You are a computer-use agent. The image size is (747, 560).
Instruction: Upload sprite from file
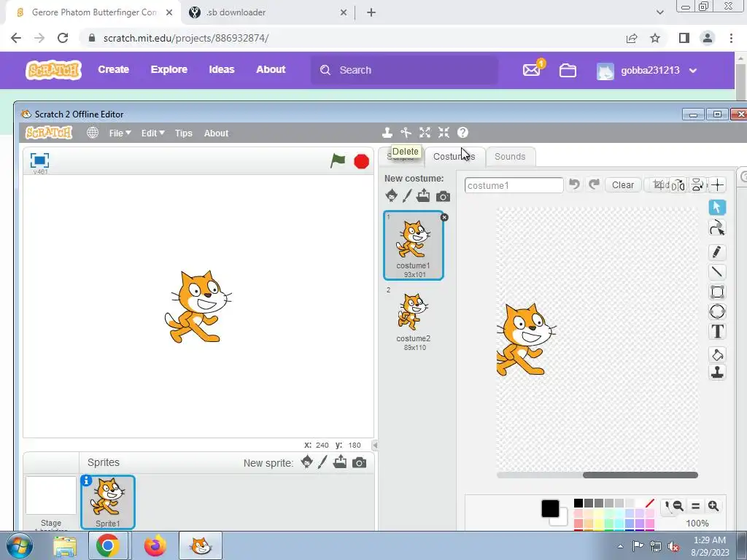[x=340, y=462]
